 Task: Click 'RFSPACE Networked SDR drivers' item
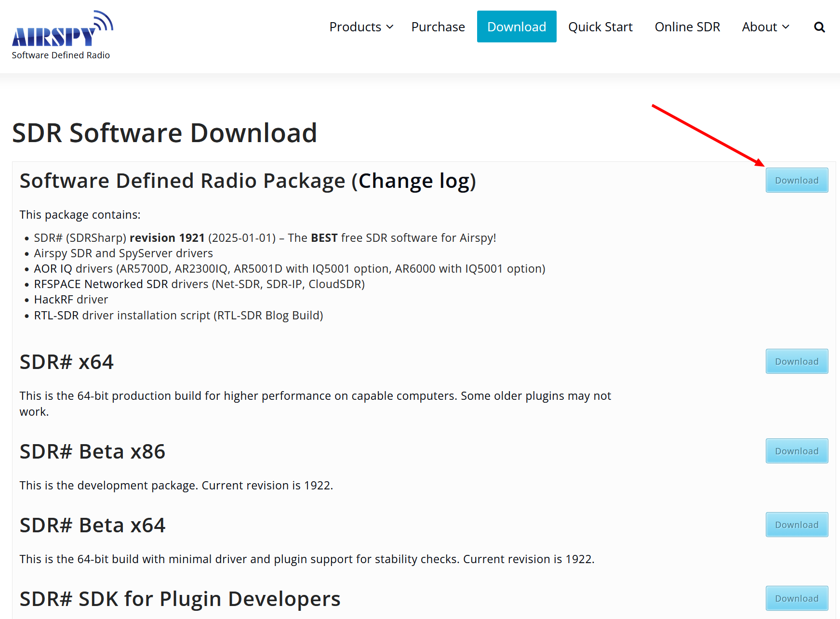pos(200,284)
